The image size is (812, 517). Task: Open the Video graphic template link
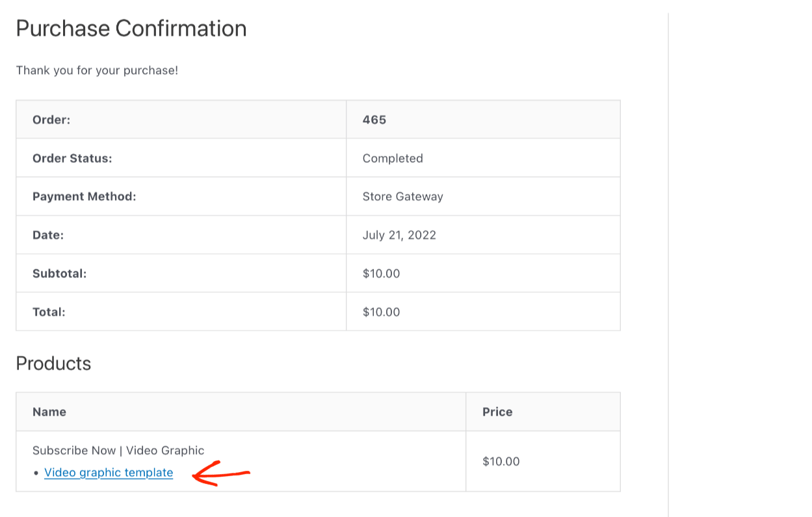pos(109,472)
